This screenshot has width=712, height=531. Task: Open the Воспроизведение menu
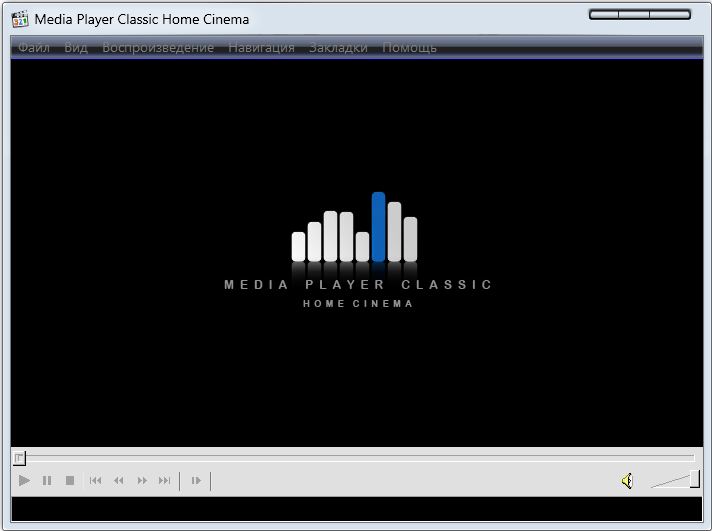(158, 47)
